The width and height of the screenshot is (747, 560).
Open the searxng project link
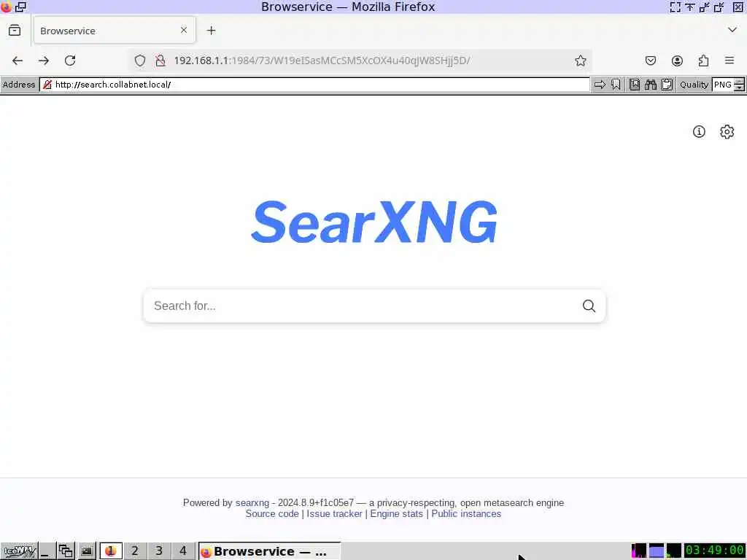tap(252, 503)
